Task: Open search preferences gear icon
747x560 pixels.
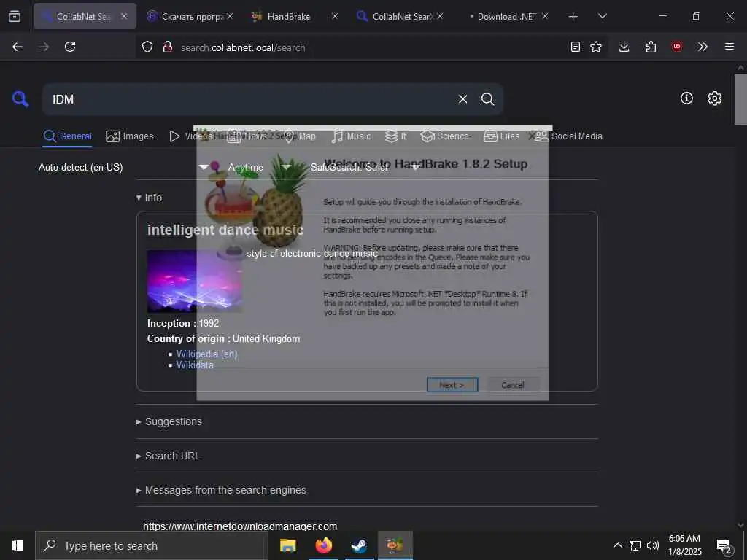Action: tap(715, 98)
